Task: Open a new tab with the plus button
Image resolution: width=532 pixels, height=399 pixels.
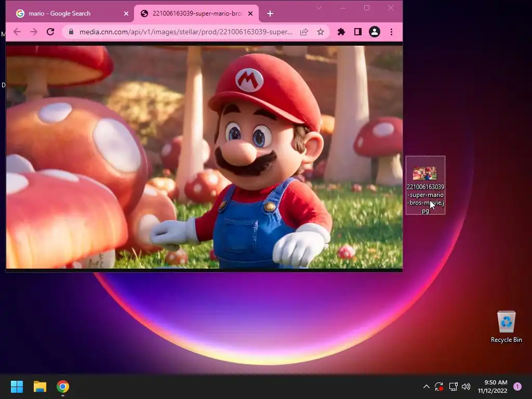Action: [x=270, y=14]
